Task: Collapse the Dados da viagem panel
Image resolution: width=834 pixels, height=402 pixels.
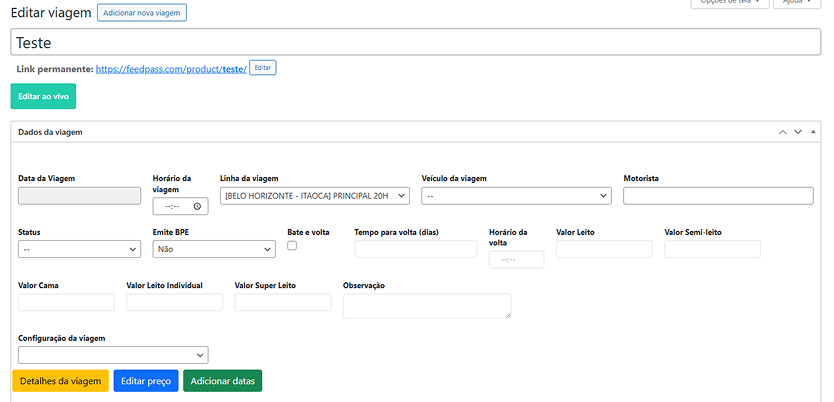Action: 814,132
